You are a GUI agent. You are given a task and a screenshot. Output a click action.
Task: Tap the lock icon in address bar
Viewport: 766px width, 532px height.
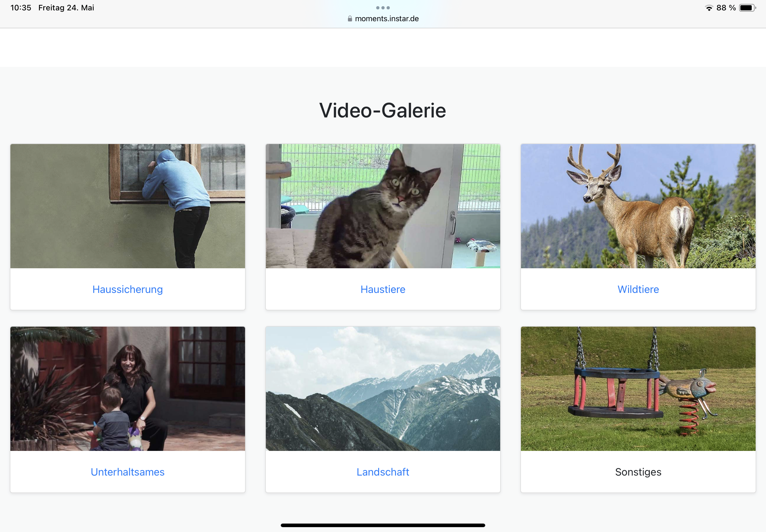(x=350, y=19)
